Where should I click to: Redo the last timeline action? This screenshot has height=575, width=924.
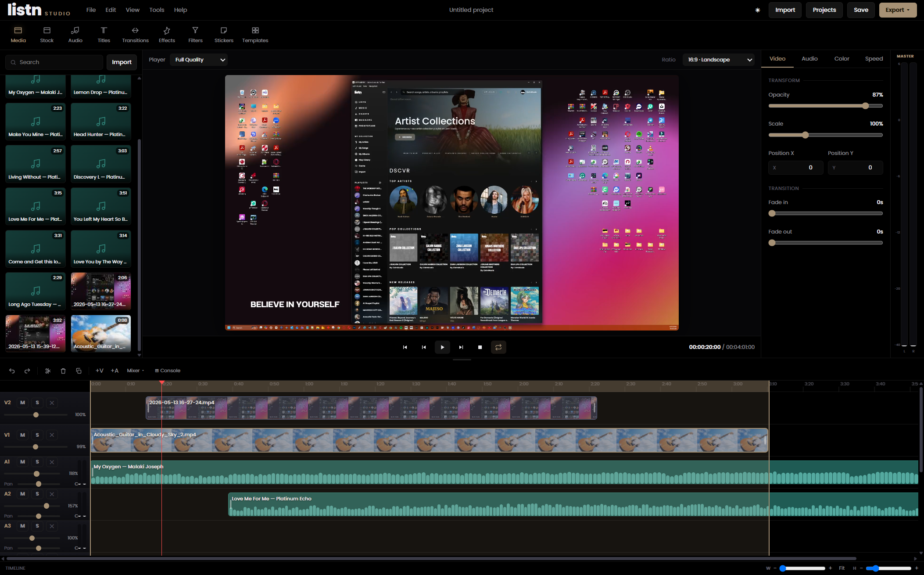(x=27, y=371)
